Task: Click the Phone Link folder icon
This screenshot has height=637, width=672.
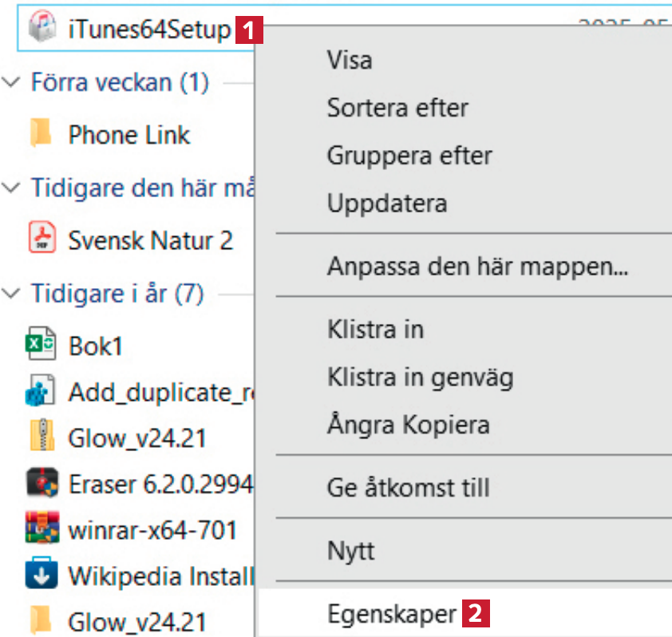Action: click(x=41, y=134)
